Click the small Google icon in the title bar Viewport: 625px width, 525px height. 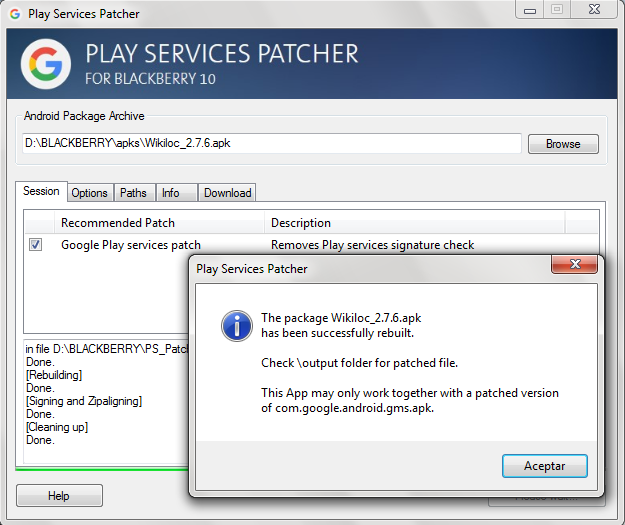[x=15, y=14]
